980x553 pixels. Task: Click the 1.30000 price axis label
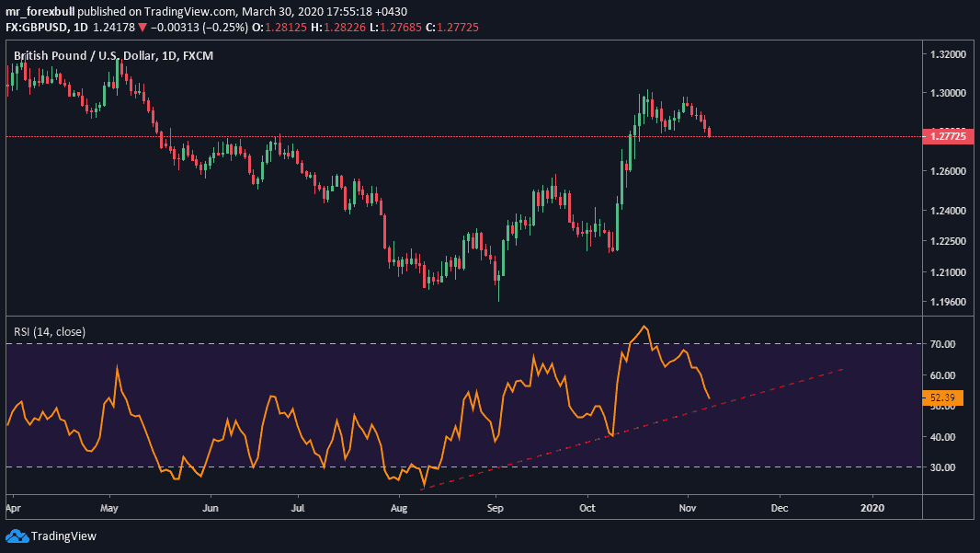[x=948, y=93]
